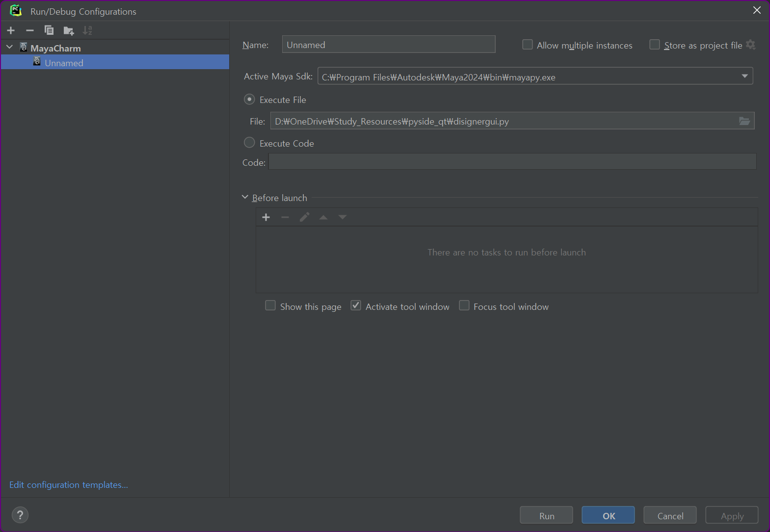770x532 pixels.
Task: Open Store as project file settings gear
Action: (750, 45)
